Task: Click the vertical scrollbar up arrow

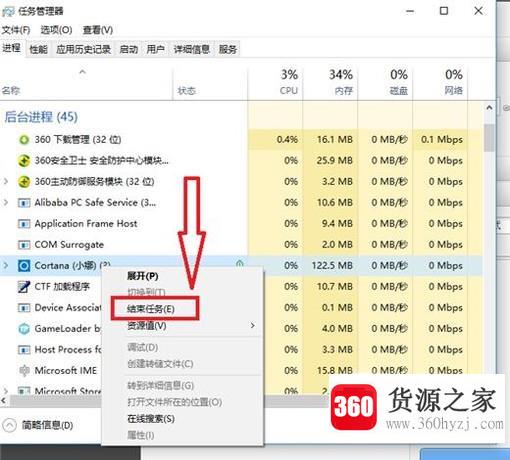Action: 489,108
